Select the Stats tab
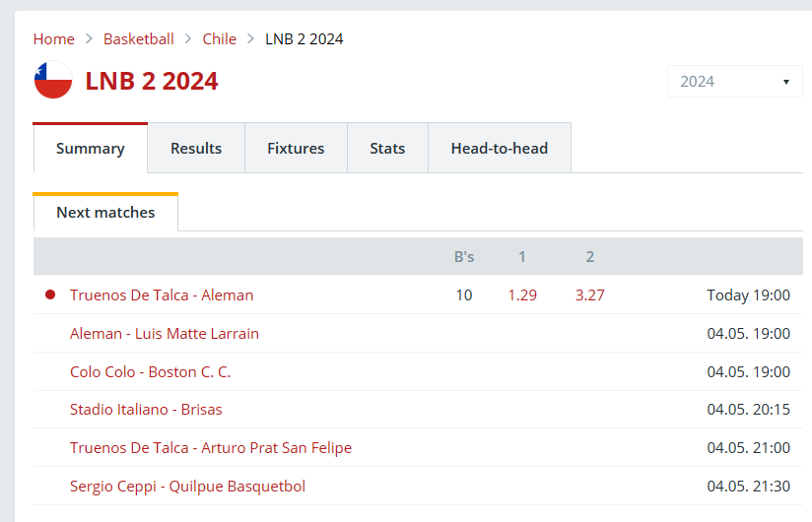The width and height of the screenshot is (812, 522). [387, 149]
